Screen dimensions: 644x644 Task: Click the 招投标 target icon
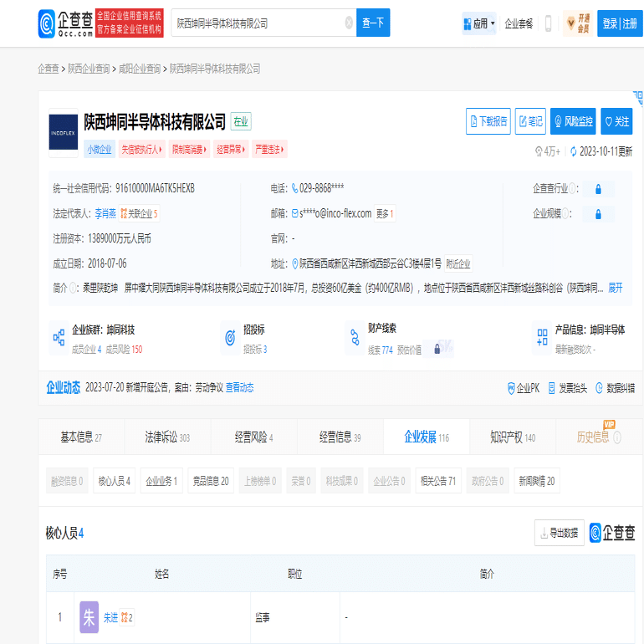tap(230, 338)
